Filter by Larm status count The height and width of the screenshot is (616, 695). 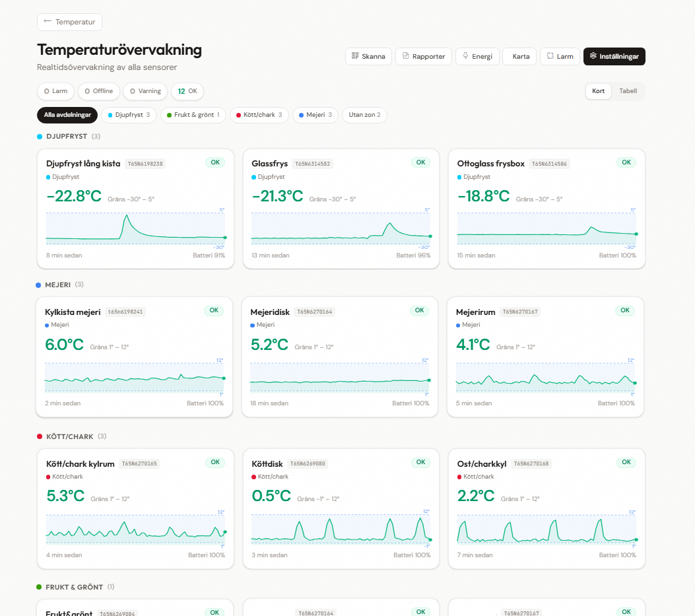pyautogui.click(x=56, y=91)
